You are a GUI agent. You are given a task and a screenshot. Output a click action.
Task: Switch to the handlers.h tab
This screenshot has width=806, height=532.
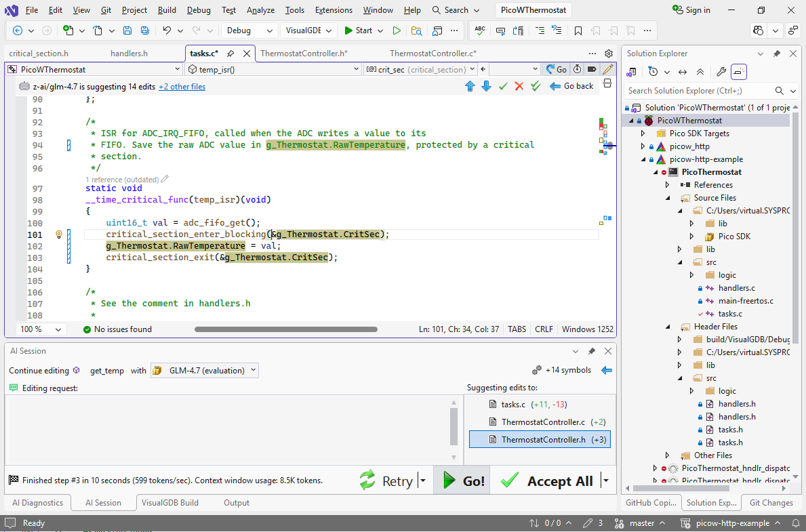pyautogui.click(x=129, y=54)
